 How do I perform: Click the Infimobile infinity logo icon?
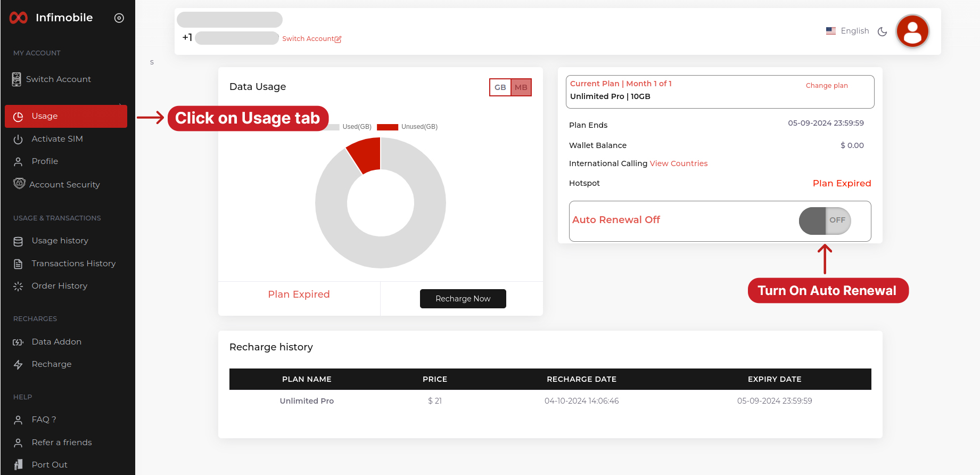click(19, 18)
